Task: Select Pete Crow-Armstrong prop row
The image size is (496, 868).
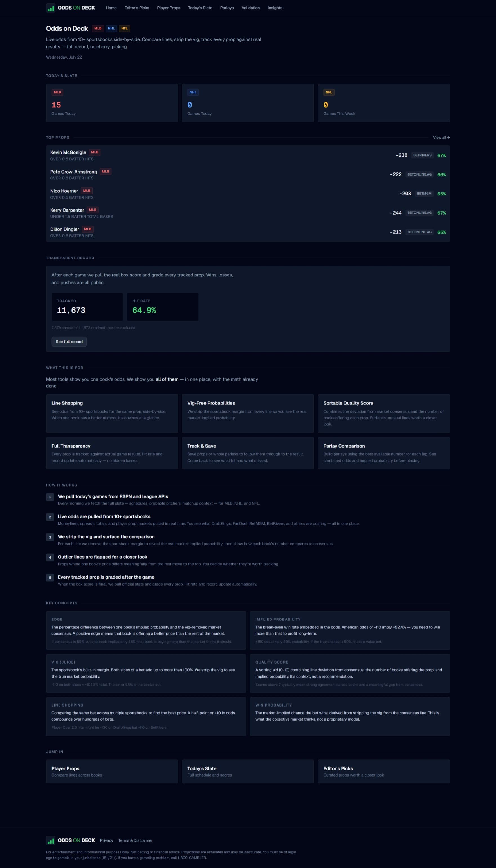Action: pyautogui.click(x=248, y=174)
